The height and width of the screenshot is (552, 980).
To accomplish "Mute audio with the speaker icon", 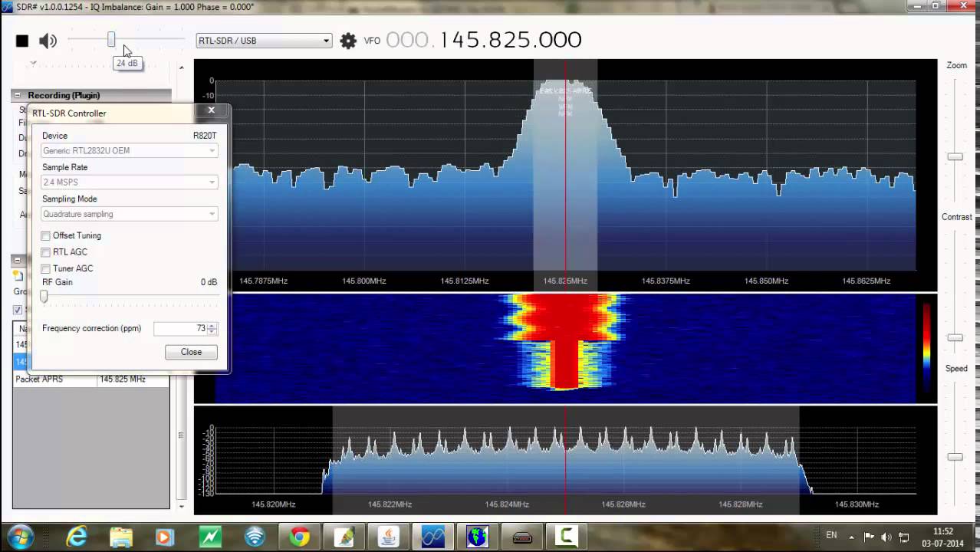I will pos(48,41).
